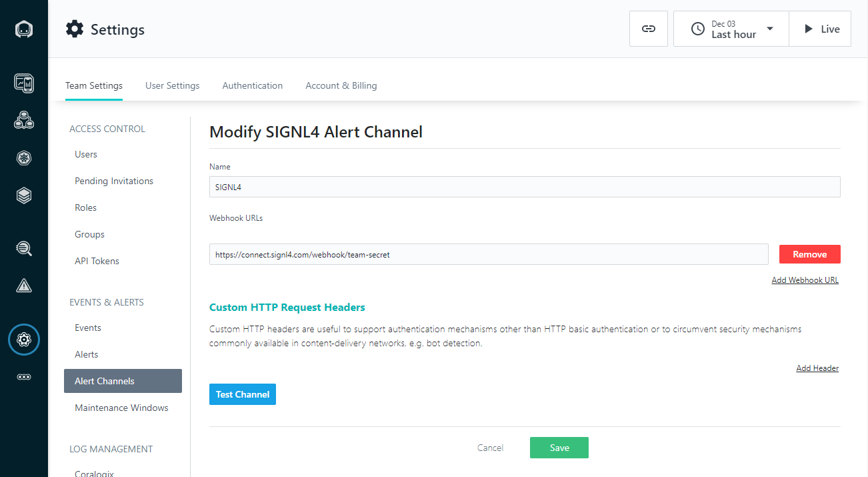Open the Authentication tab
Screen dimensions: 868x477
(x=253, y=85)
